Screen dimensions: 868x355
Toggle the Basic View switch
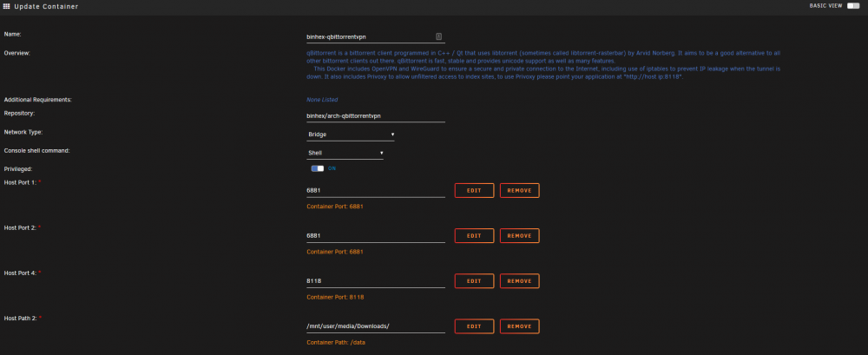tap(853, 5)
